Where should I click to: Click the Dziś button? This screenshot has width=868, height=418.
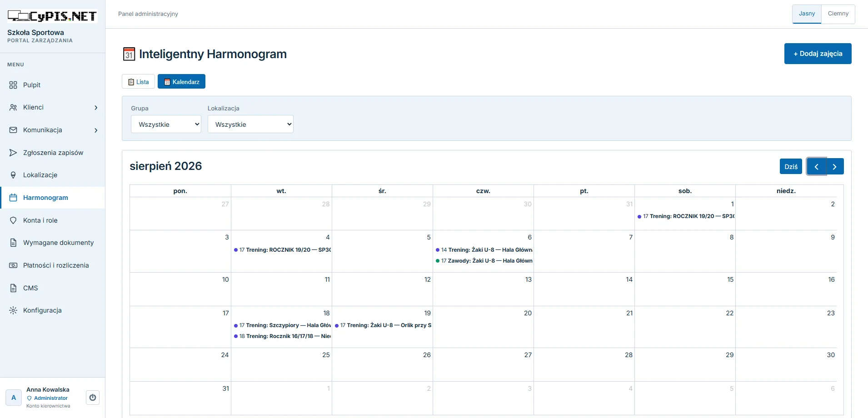pos(791,166)
